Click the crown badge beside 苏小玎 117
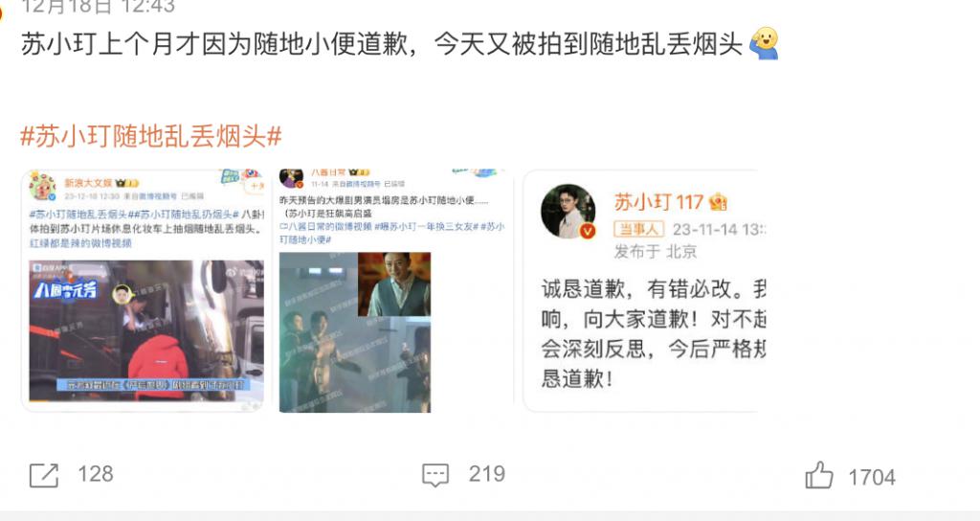This screenshot has width=980, height=521. pos(718,202)
